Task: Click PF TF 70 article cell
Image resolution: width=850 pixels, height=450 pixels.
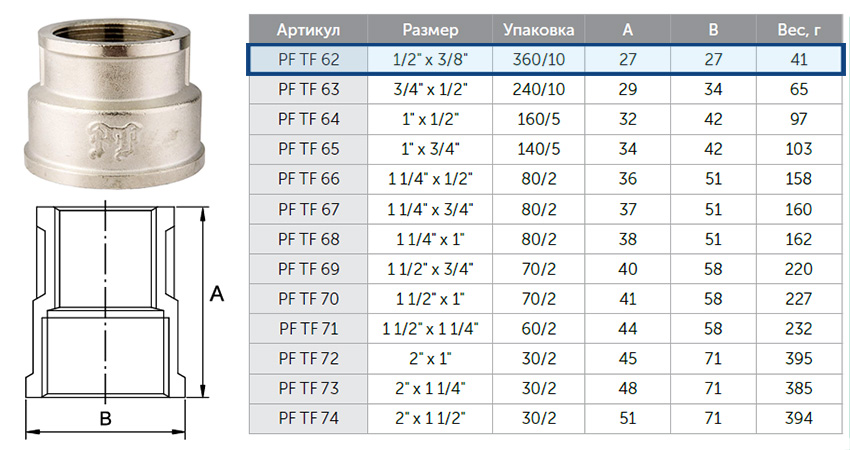Action: (308, 299)
